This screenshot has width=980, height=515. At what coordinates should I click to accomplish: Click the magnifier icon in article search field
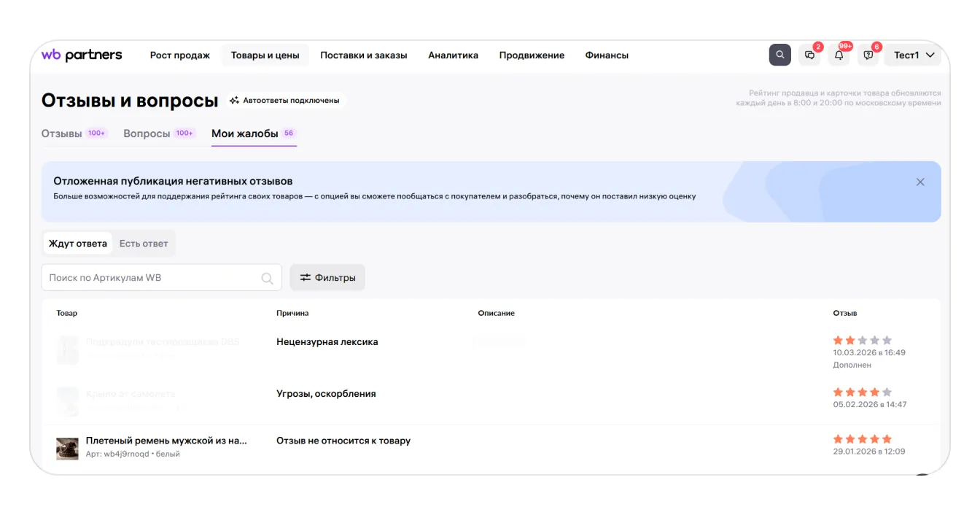(267, 278)
